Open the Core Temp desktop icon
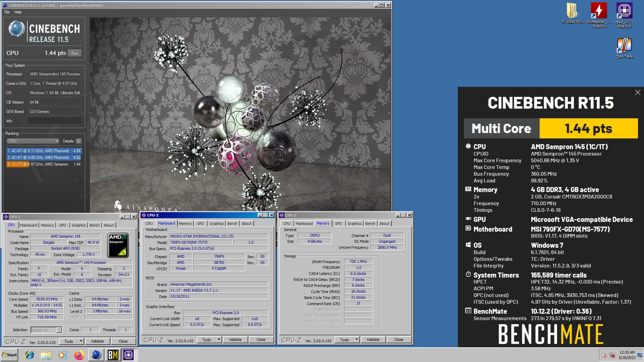Image resolution: width=644 pixels, height=362 pixels. 624,48
